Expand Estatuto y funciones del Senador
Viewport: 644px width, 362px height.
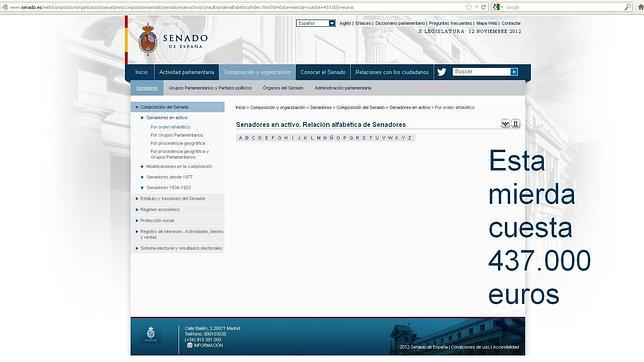pyautogui.click(x=173, y=198)
